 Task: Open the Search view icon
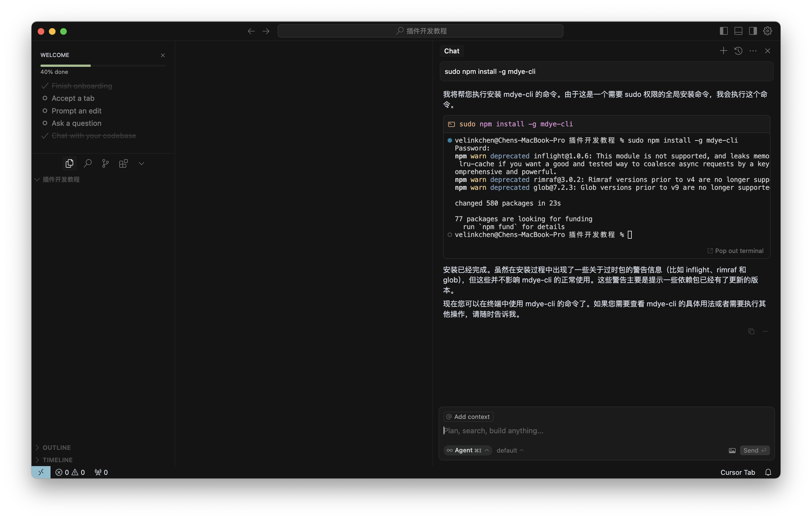point(87,163)
